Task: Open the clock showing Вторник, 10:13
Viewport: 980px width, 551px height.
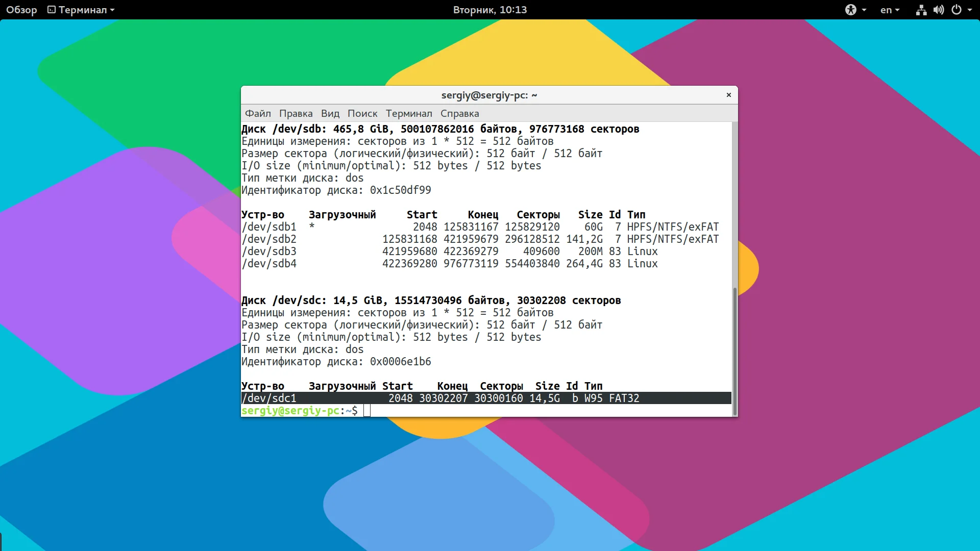Action: point(489,10)
